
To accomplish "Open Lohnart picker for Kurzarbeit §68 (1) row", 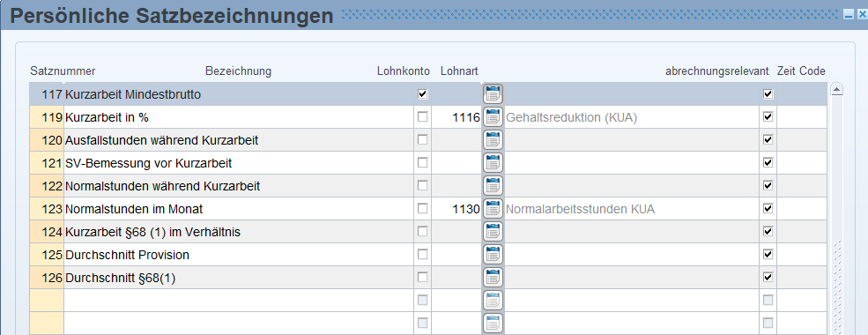I will [493, 232].
